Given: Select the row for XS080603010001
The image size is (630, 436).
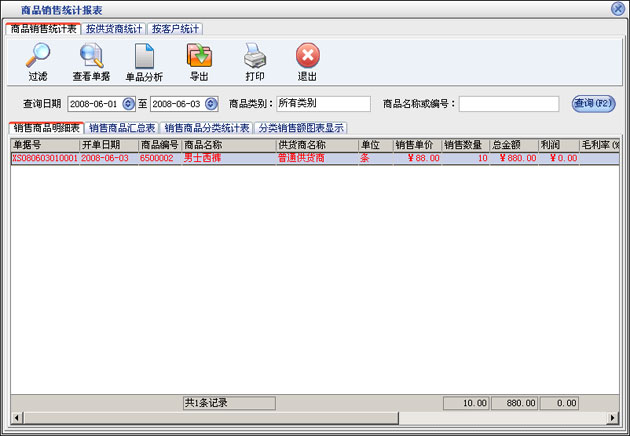Looking at the screenshot, I should 44,158.
